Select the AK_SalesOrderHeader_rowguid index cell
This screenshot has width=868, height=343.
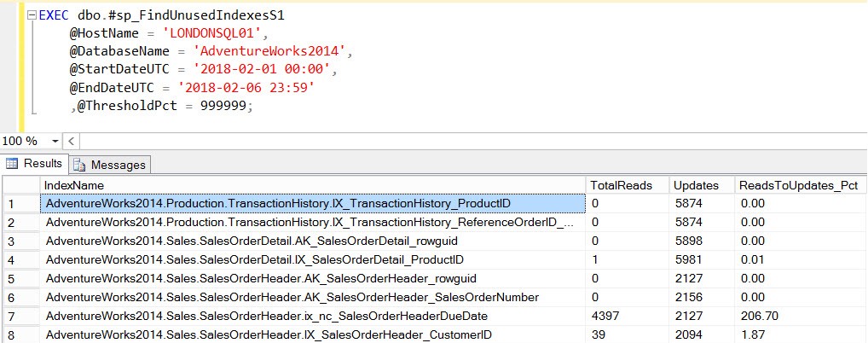313,279
